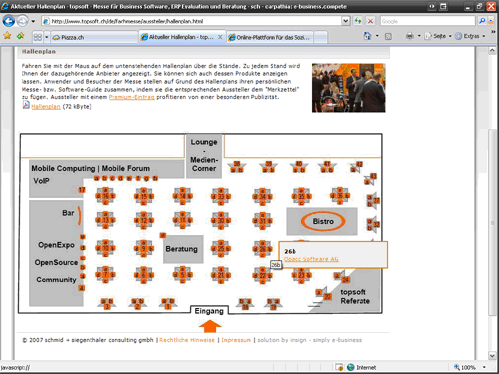Switch to the Online-Plattform tab

pyautogui.click(x=270, y=37)
